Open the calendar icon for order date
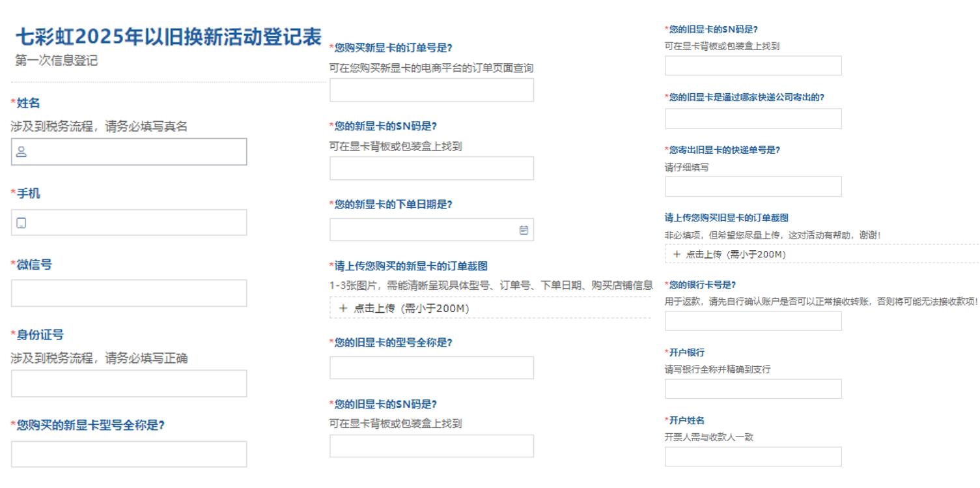Viewport: 980px width, 488px height. point(524,230)
